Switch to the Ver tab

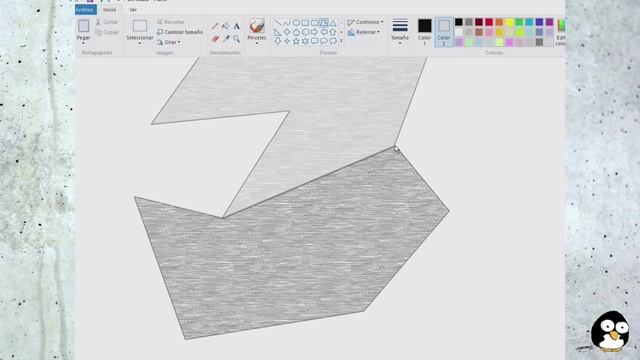click(x=133, y=9)
